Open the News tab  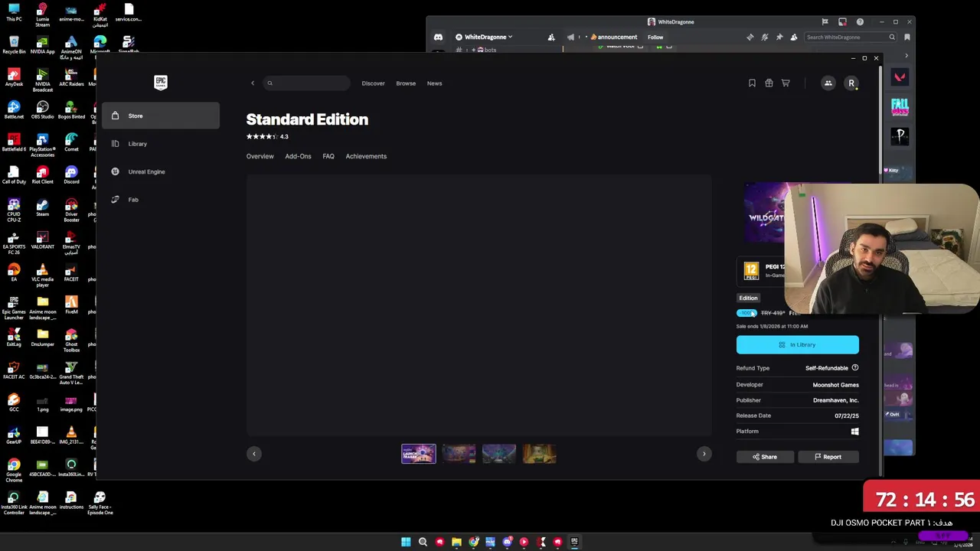pos(434,83)
